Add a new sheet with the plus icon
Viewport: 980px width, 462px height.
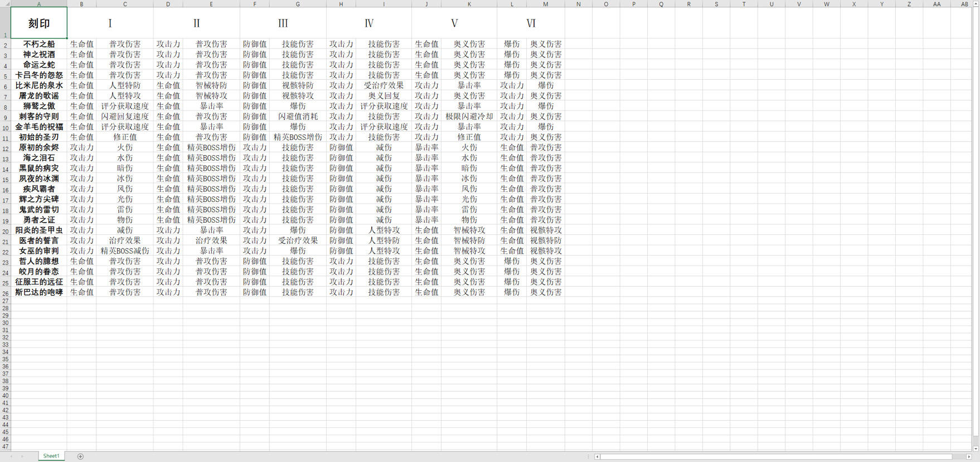tap(80, 456)
